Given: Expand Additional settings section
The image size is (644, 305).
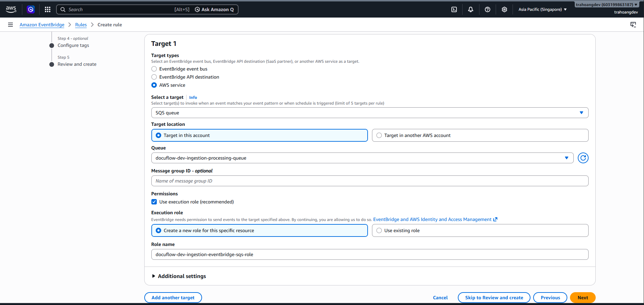Looking at the screenshot, I should pyautogui.click(x=178, y=276).
